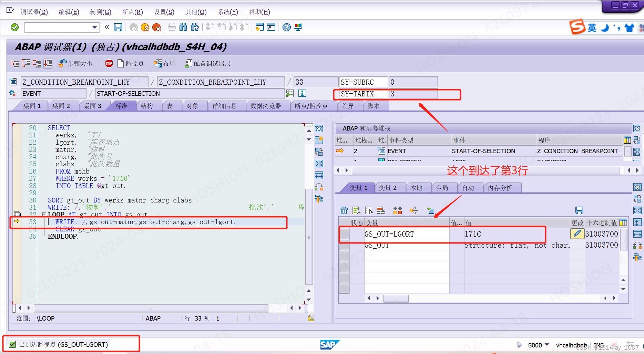
Task: Select the row selector for GS_OUT-LGORT
Action: (344, 234)
